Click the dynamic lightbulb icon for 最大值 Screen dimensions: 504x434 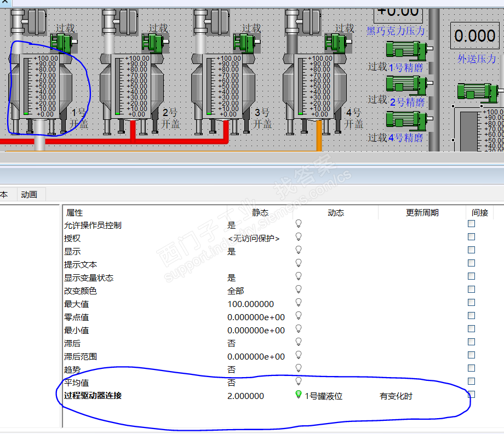tap(298, 303)
